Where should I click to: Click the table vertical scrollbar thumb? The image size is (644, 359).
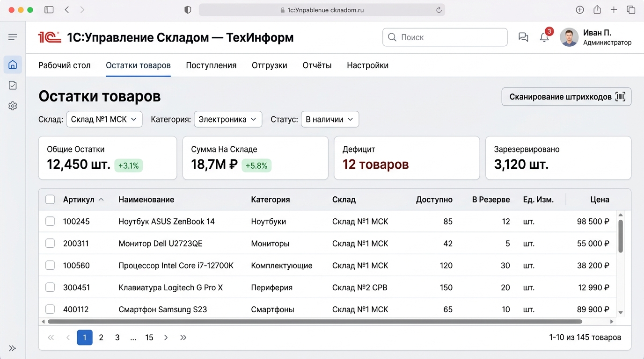click(x=621, y=236)
